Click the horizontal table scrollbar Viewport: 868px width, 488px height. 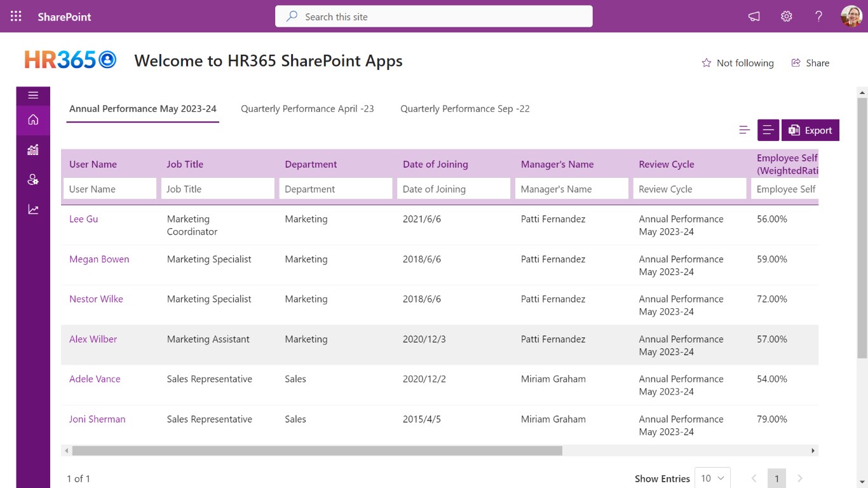(317, 451)
